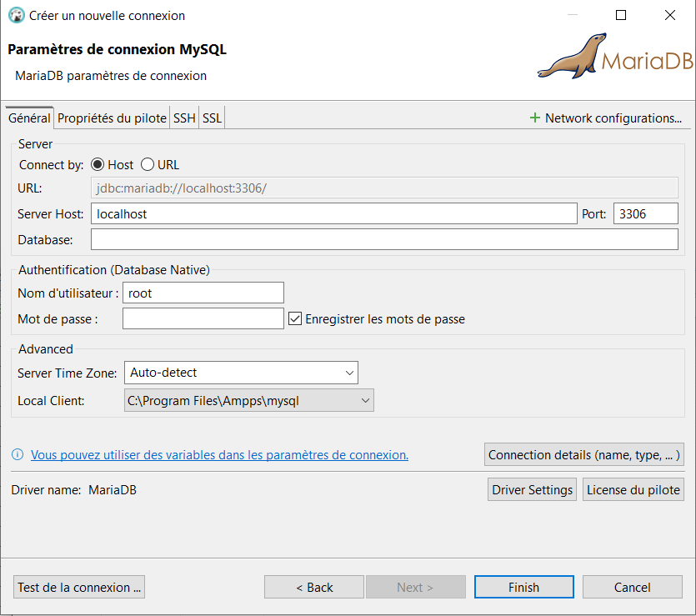Click the Finish button

[523, 587]
